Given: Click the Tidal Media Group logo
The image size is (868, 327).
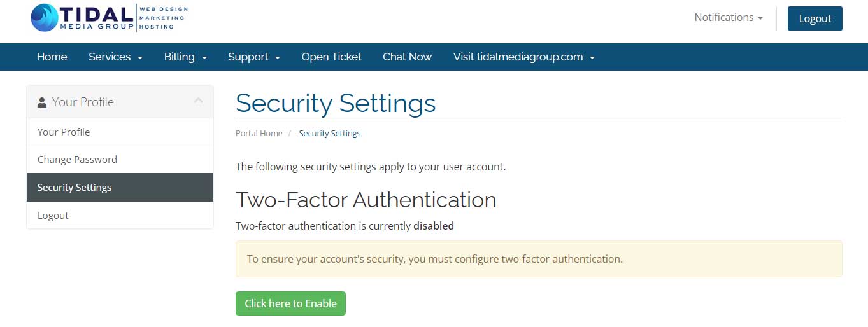Looking at the screenshot, I should click(x=109, y=18).
